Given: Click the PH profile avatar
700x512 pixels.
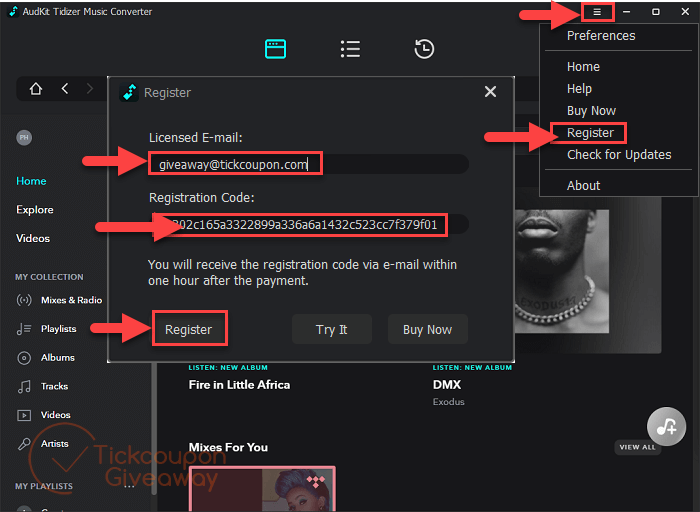Looking at the screenshot, I should pyautogui.click(x=24, y=137).
